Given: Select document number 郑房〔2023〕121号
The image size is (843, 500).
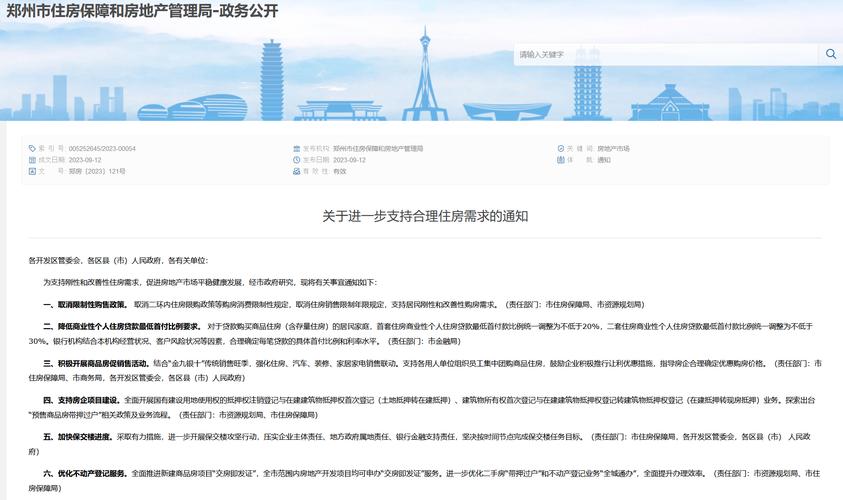Looking at the screenshot, I should coord(97,172).
